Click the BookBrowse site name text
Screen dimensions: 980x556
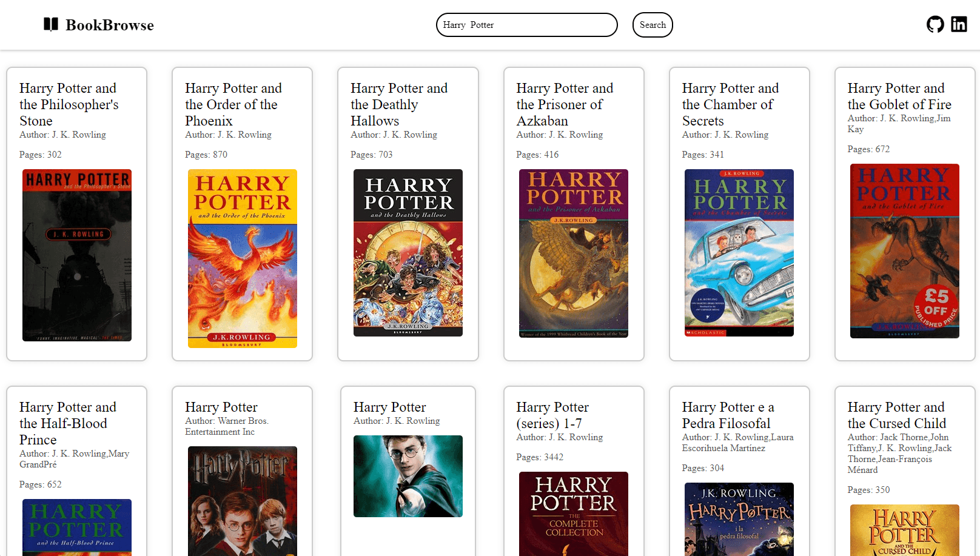(110, 25)
